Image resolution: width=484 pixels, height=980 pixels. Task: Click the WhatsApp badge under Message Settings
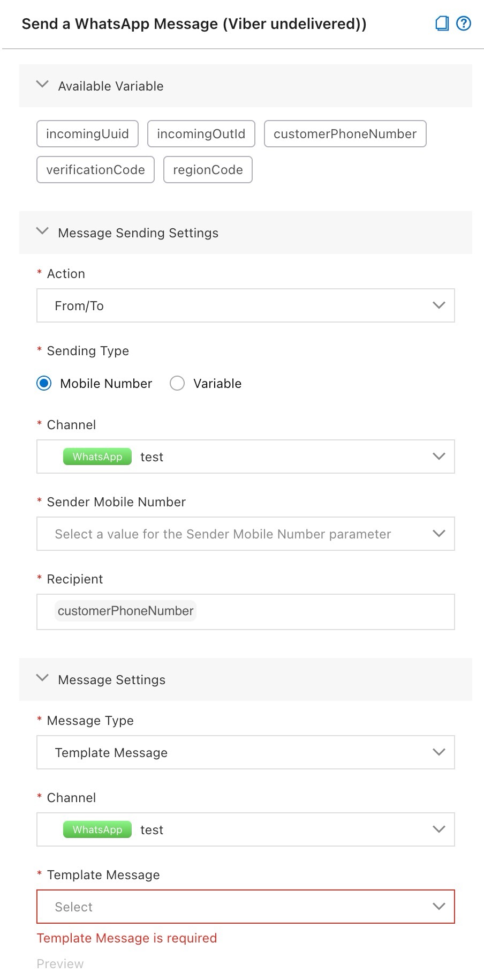[97, 829]
